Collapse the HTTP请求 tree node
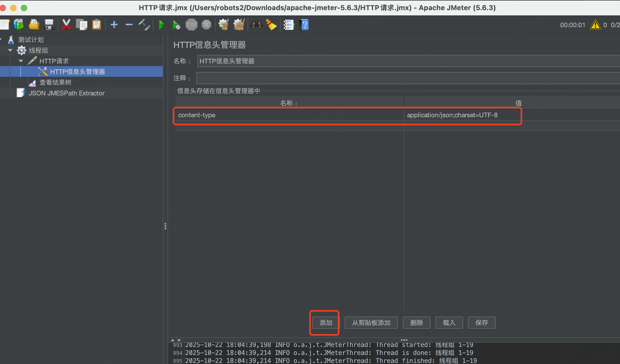This screenshot has width=620, height=364. (21, 61)
